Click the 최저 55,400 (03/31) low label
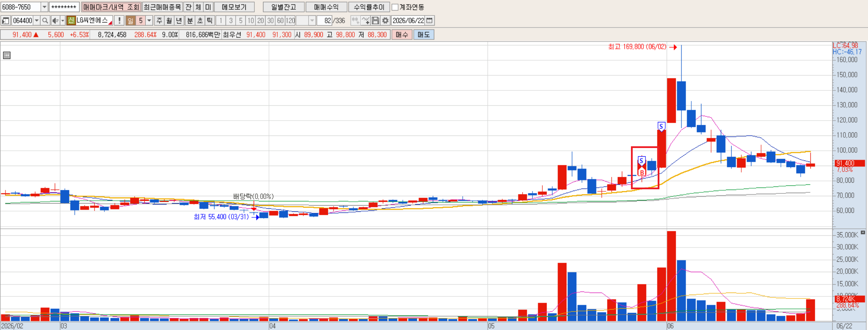Viewport: 868px width, 330px height. (221, 217)
